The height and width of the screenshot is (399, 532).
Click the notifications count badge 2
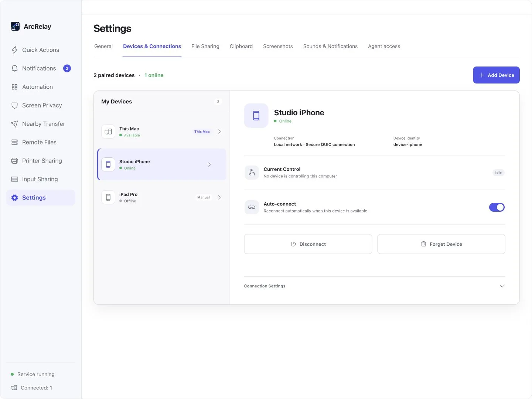click(x=67, y=68)
